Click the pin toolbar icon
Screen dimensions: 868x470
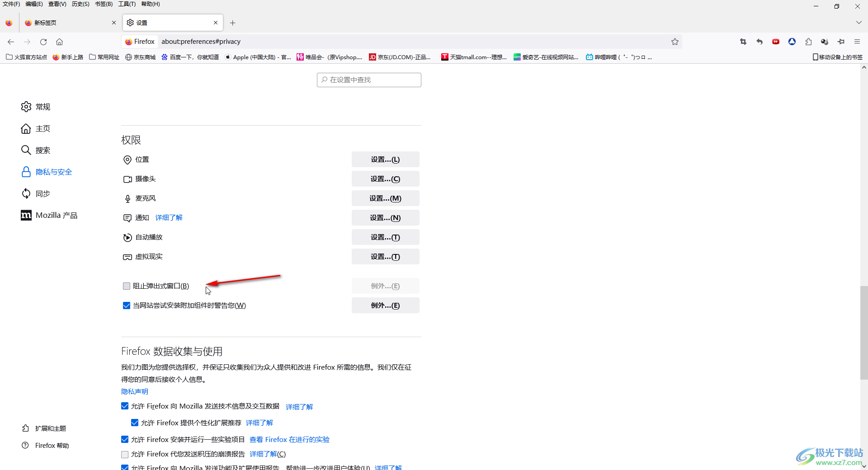pyautogui.click(x=841, y=42)
